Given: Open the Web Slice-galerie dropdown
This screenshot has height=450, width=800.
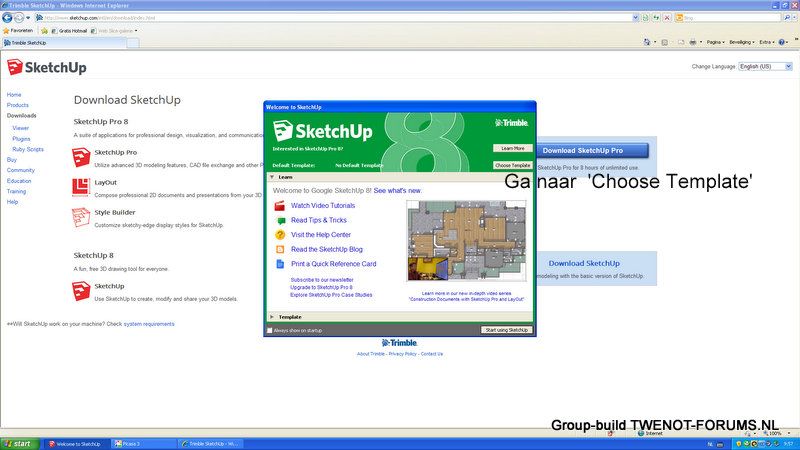Looking at the screenshot, I should pos(114,31).
